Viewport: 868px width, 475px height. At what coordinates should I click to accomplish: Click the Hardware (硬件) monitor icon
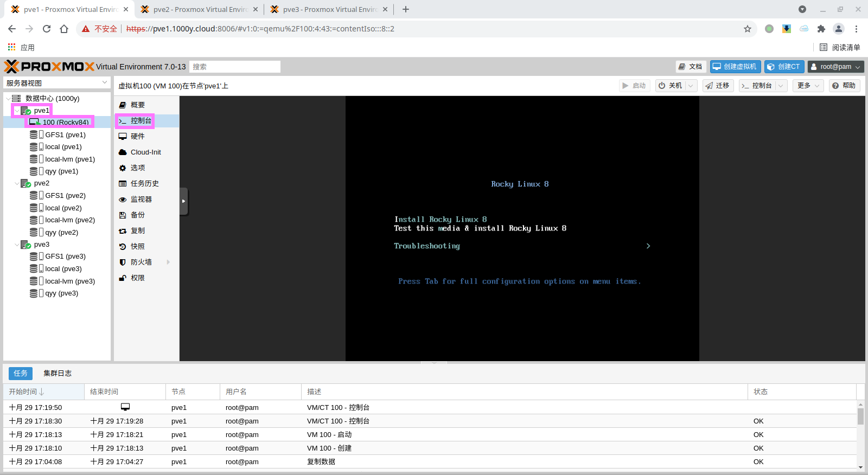[123, 137]
